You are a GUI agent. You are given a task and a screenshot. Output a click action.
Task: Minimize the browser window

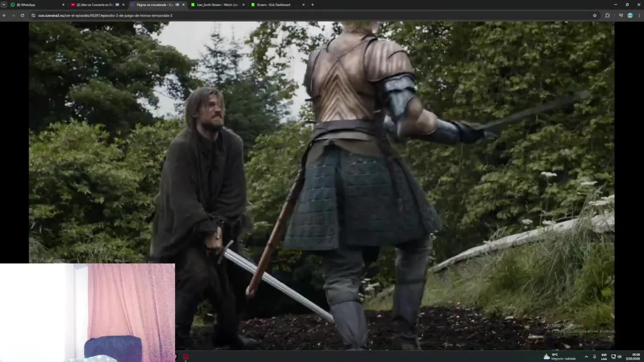click(x=615, y=5)
